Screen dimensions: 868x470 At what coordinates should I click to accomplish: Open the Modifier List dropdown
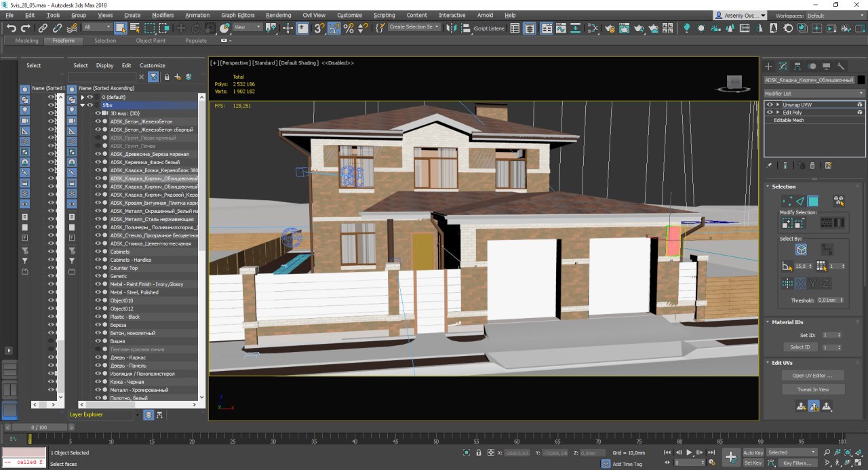pyautogui.click(x=814, y=94)
